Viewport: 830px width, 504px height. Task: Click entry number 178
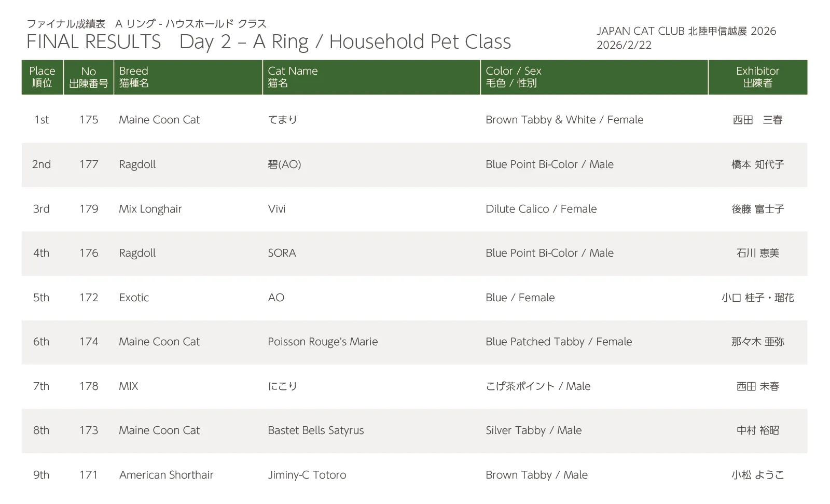89,386
